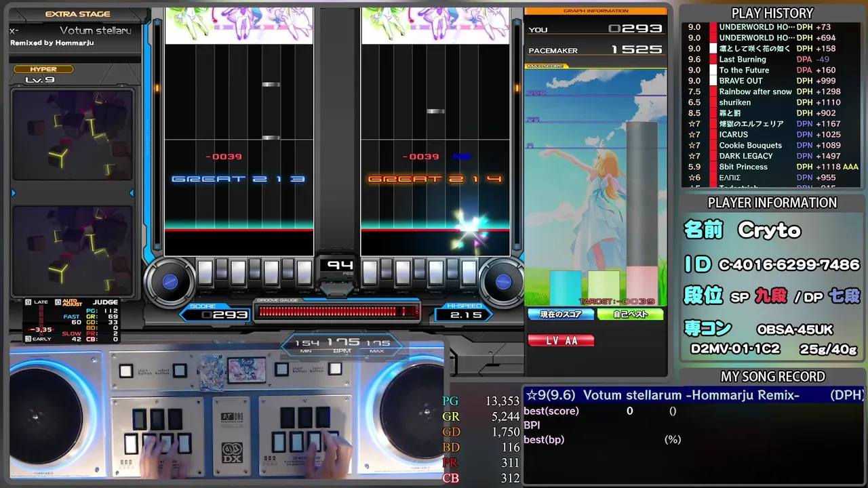Click the red clear lamp beside Last Burning

tap(713, 59)
